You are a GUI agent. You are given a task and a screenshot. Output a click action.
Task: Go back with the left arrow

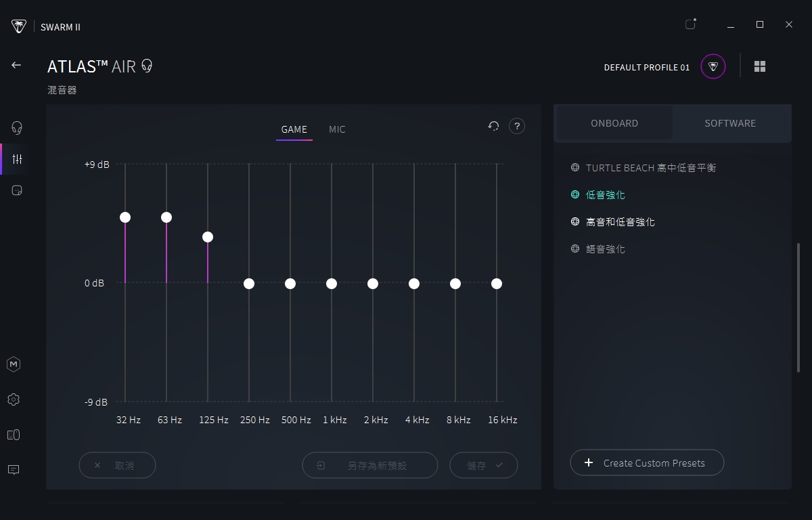(16, 65)
